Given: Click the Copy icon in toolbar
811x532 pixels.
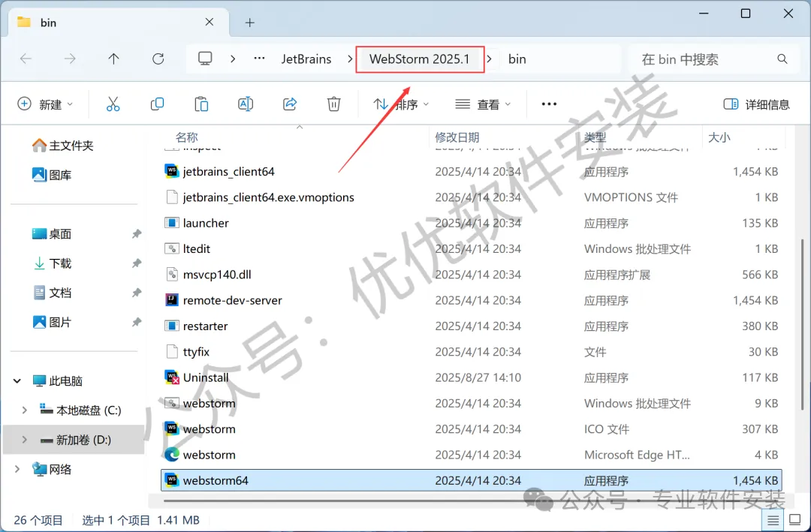Looking at the screenshot, I should (x=157, y=104).
